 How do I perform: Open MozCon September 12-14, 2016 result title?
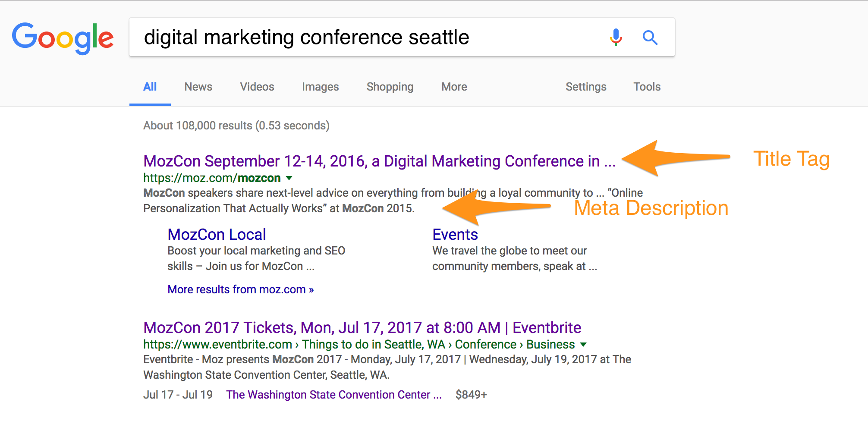[379, 161]
